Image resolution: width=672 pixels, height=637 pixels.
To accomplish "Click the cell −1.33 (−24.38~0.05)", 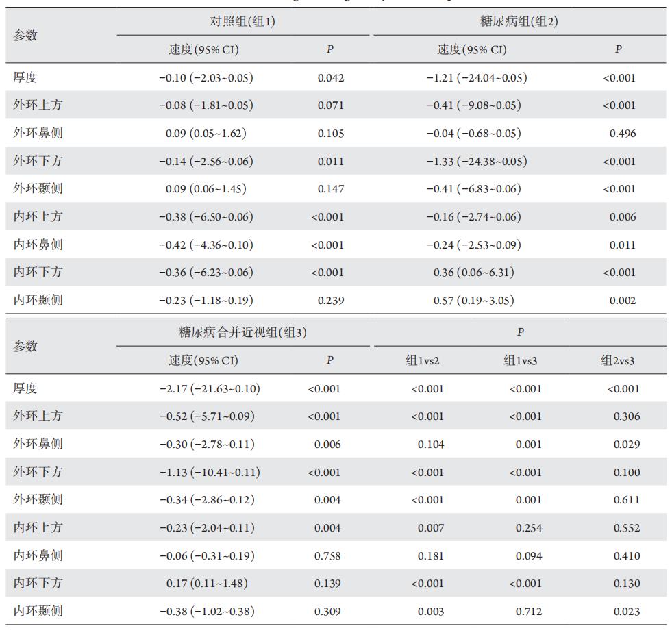I will click(476, 162).
